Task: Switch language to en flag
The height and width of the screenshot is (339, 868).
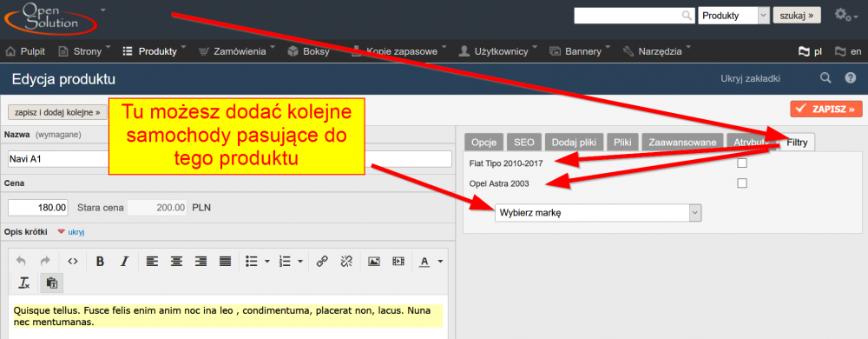Action: [847, 51]
